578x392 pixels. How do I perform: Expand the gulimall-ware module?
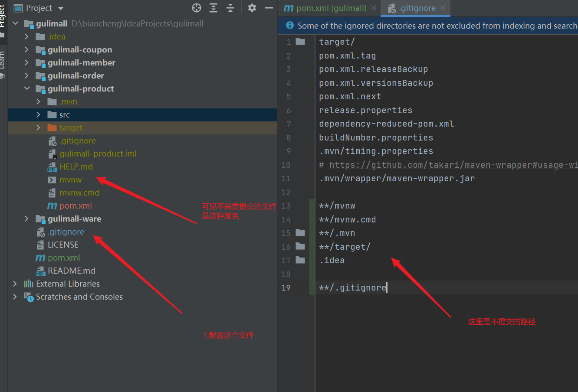coord(26,219)
